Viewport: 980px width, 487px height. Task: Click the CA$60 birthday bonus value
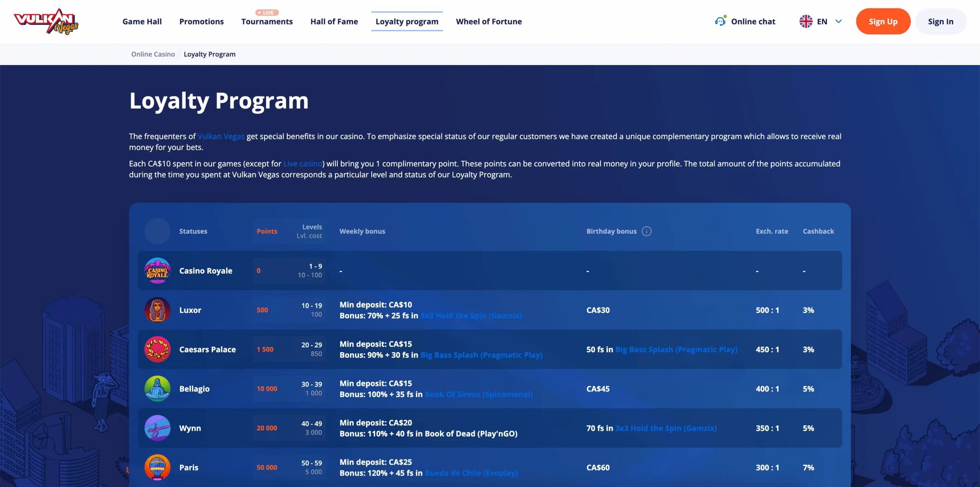pos(598,467)
